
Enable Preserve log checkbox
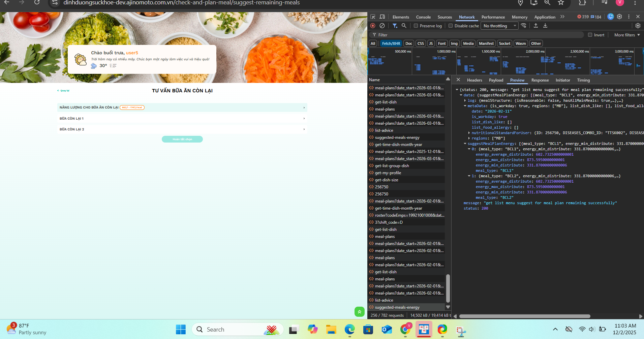click(x=416, y=26)
